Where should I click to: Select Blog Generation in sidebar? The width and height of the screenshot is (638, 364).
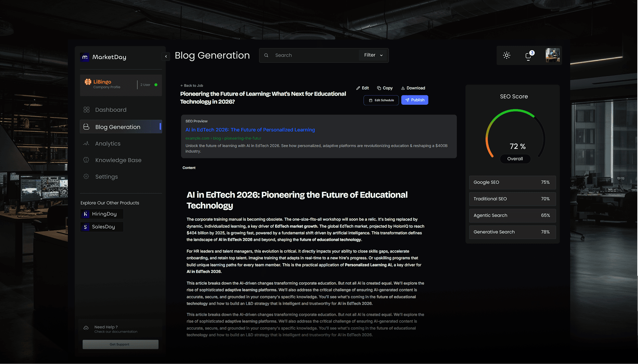click(x=121, y=127)
